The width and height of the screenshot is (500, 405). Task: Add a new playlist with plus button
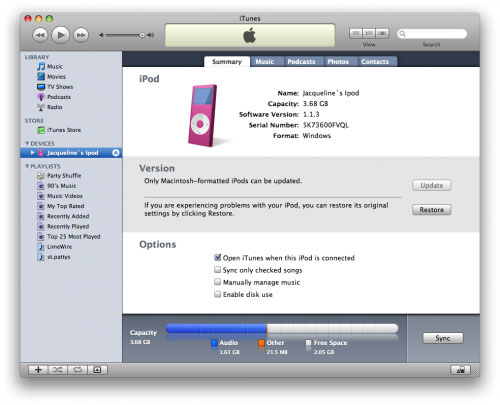[38, 370]
